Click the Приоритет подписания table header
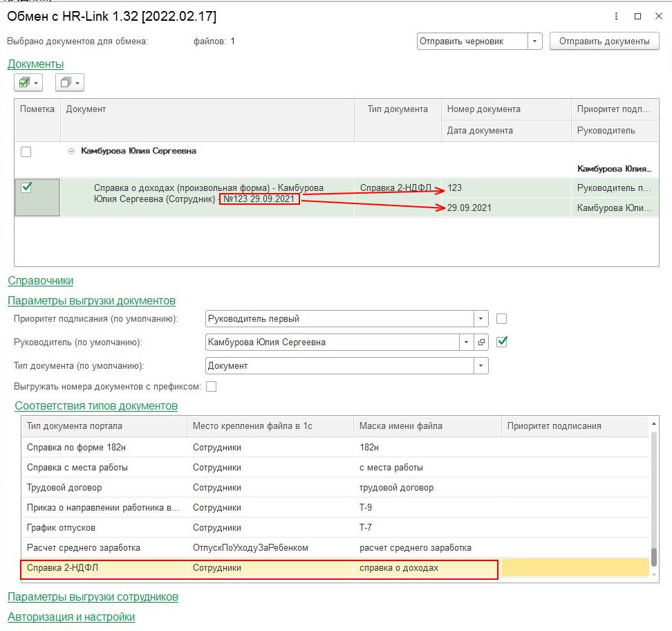The image size is (672, 631). [x=575, y=426]
